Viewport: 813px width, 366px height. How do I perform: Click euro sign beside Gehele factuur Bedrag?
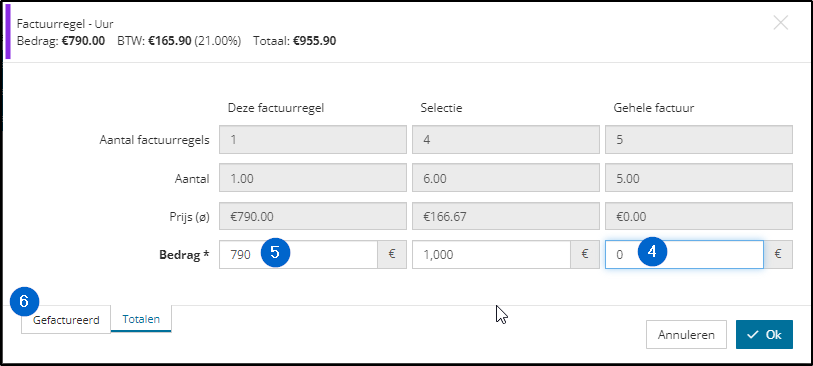[778, 255]
